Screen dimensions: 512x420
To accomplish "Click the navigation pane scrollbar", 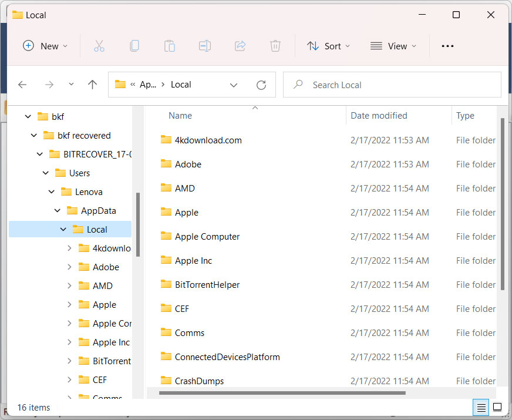I will (138, 224).
